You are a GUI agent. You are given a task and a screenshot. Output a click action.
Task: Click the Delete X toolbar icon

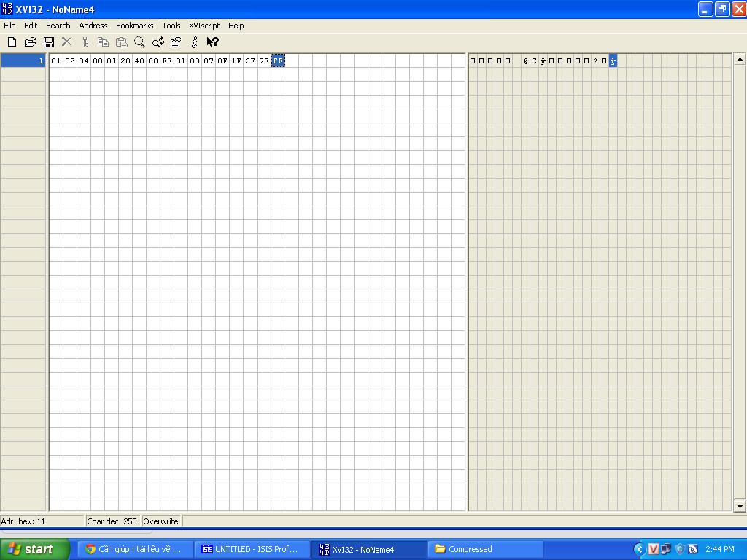pyautogui.click(x=66, y=42)
